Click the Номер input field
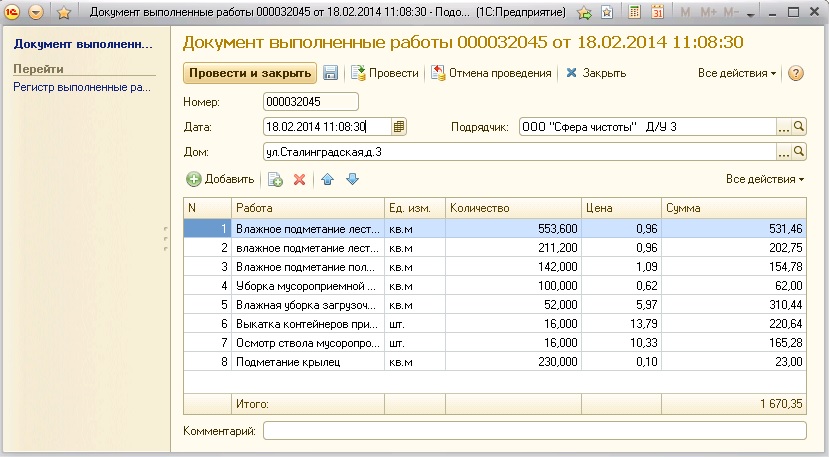 pyautogui.click(x=311, y=102)
